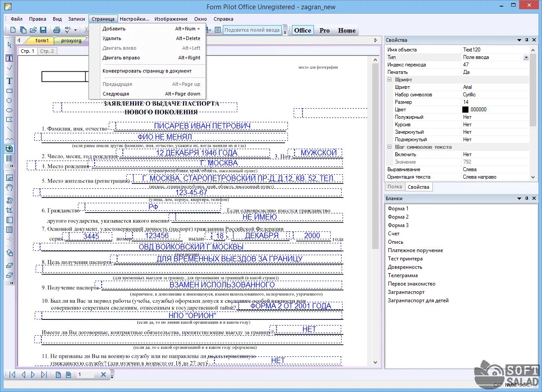This screenshot has width=542, height=392.
Task: Select the upper eraser tool
Action: coord(9,266)
